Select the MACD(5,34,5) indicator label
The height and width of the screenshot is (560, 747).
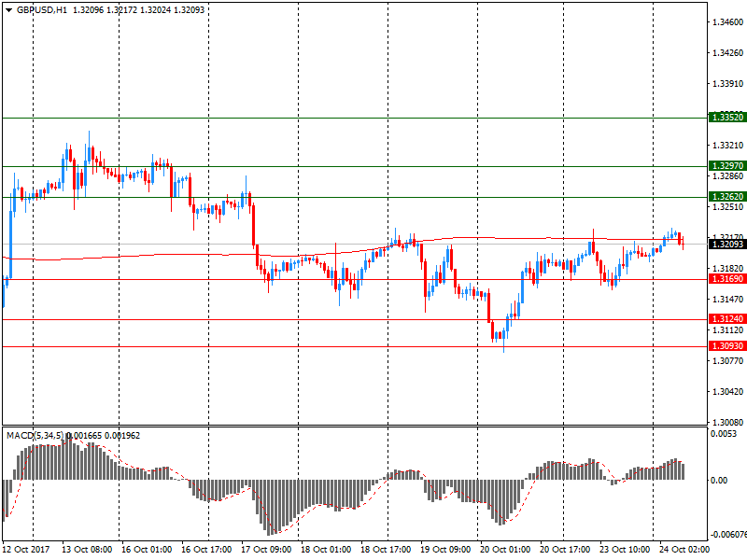pyautogui.click(x=35, y=435)
